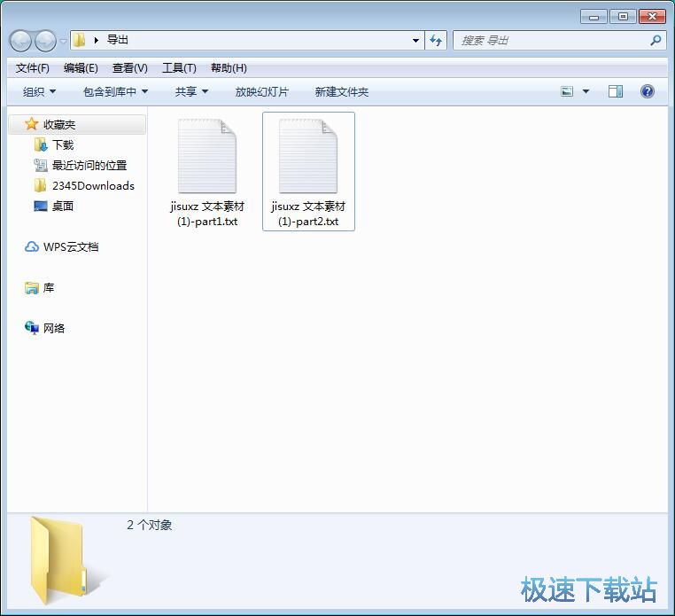Create folder with 新建文件夹
Image resolution: width=675 pixels, height=616 pixels.
pyautogui.click(x=341, y=92)
